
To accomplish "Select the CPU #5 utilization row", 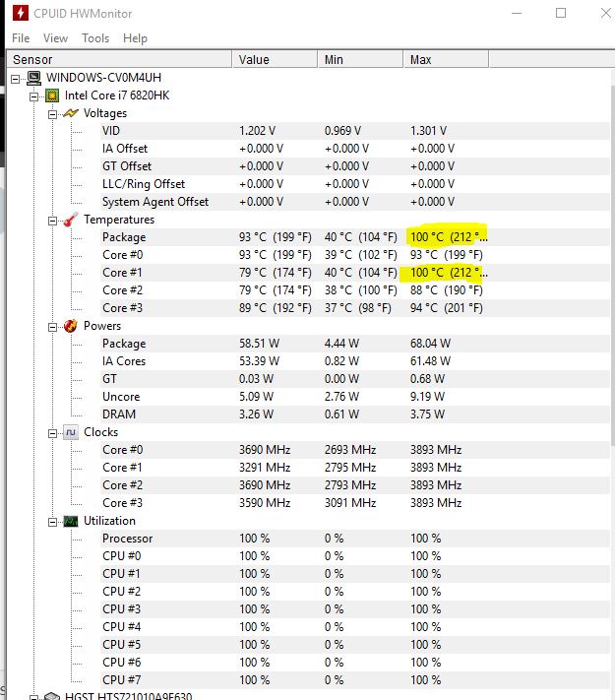I will (x=355, y=645).
